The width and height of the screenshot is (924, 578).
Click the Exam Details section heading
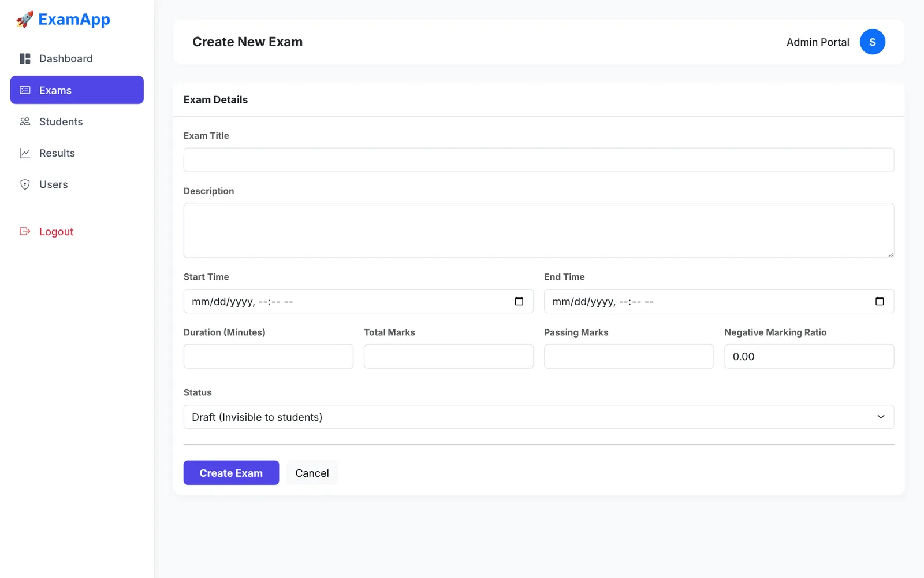215,99
